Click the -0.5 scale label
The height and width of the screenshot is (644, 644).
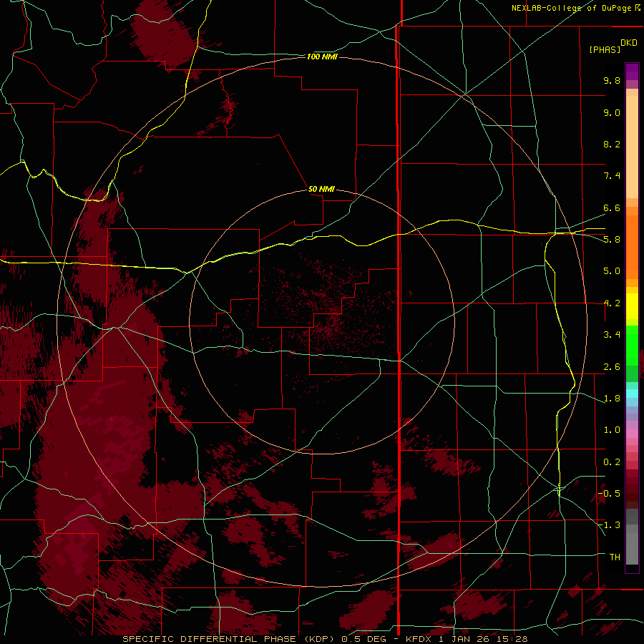point(609,493)
